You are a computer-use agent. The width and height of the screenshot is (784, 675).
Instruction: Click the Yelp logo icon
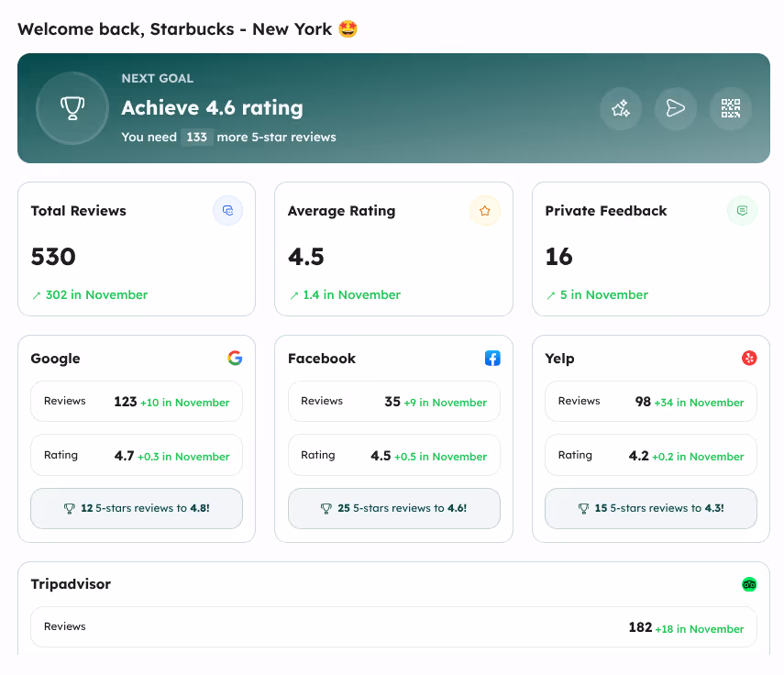coord(749,358)
